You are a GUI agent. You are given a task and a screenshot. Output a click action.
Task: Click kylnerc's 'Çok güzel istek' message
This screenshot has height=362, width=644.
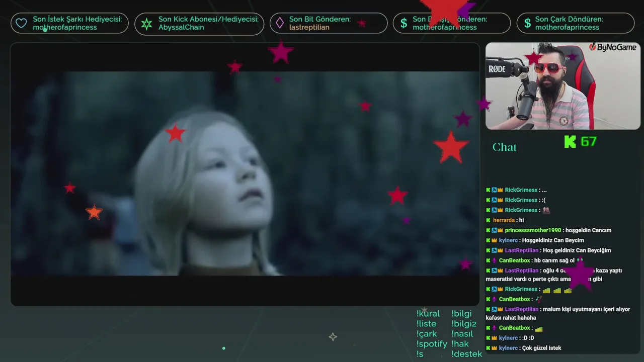click(541, 348)
